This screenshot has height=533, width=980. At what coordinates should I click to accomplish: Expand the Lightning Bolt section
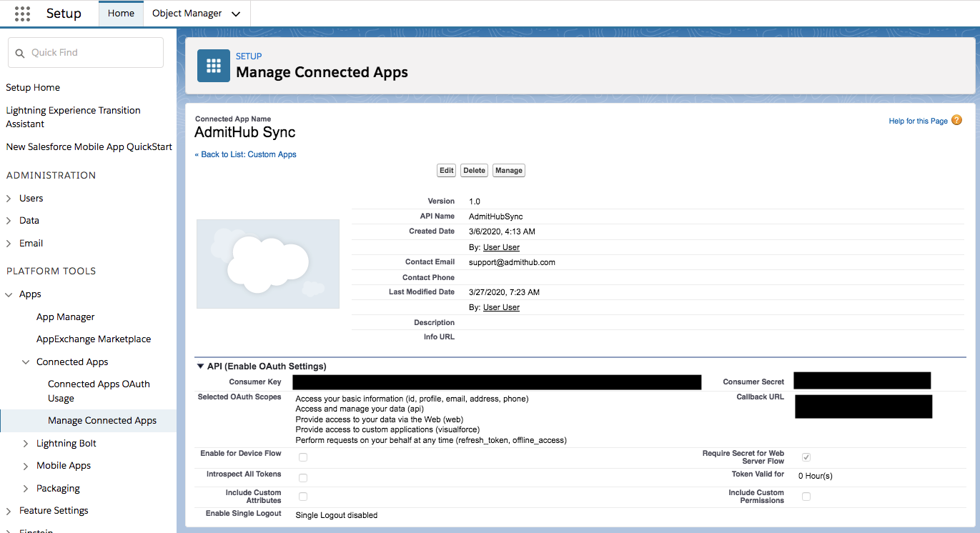[26, 444]
